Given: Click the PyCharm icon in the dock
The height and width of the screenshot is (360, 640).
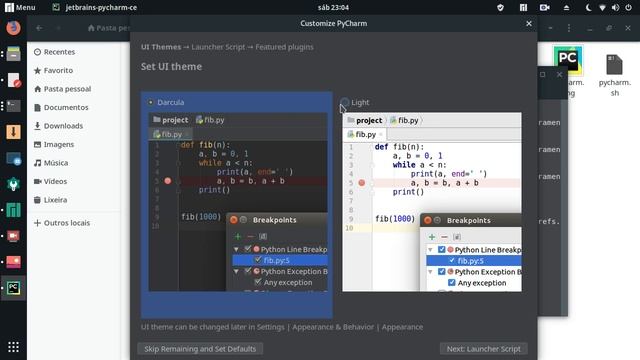Looking at the screenshot, I should (x=13, y=288).
